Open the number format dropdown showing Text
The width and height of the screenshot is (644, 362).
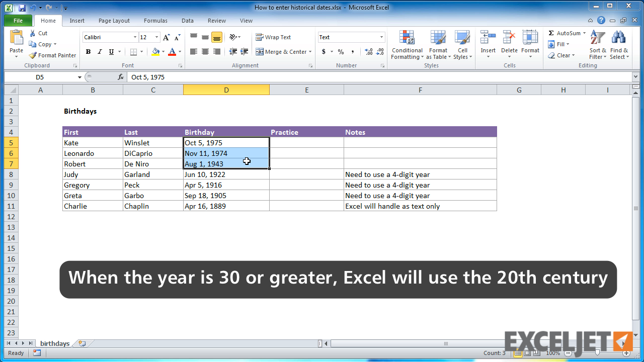pos(381,37)
